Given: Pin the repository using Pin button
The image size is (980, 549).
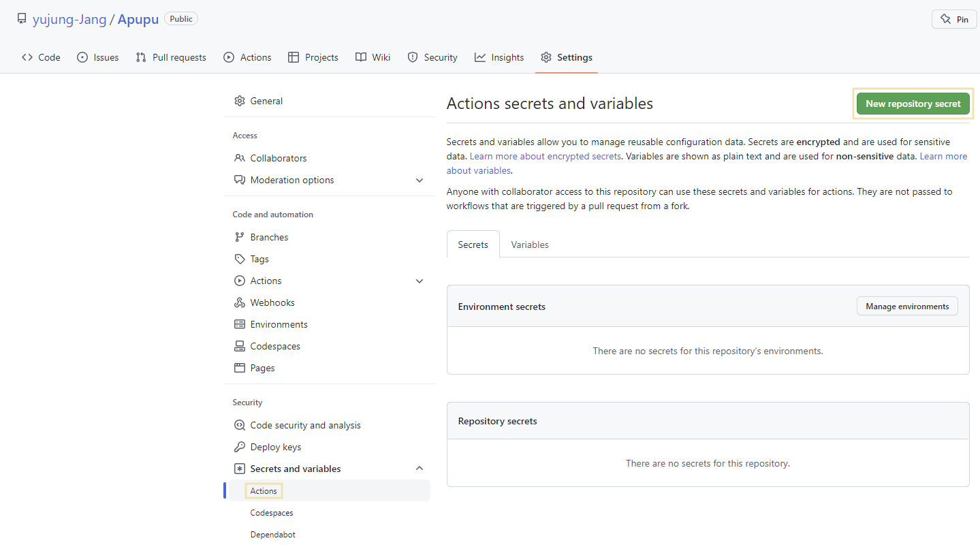Looking at the screenshot, I should pyautogui.click(x=954, y=19).
